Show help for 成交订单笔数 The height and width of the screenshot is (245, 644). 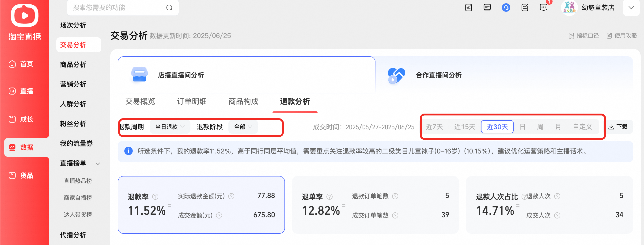coord(395,215)
